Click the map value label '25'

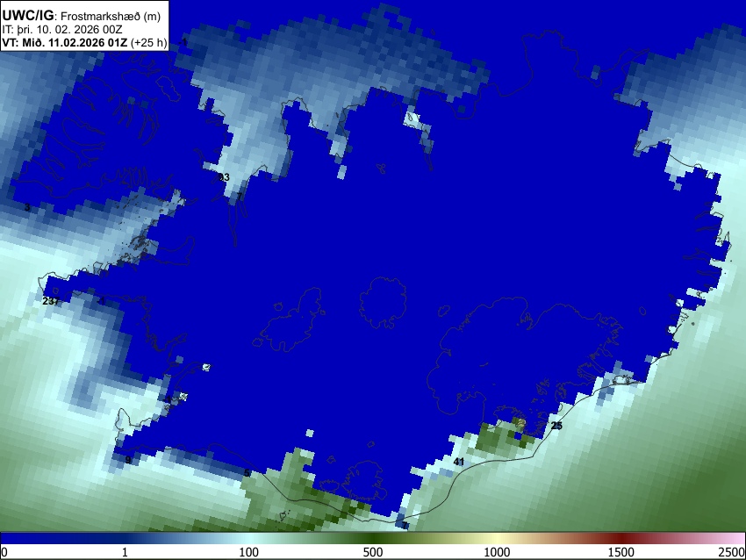pos(556,426)
